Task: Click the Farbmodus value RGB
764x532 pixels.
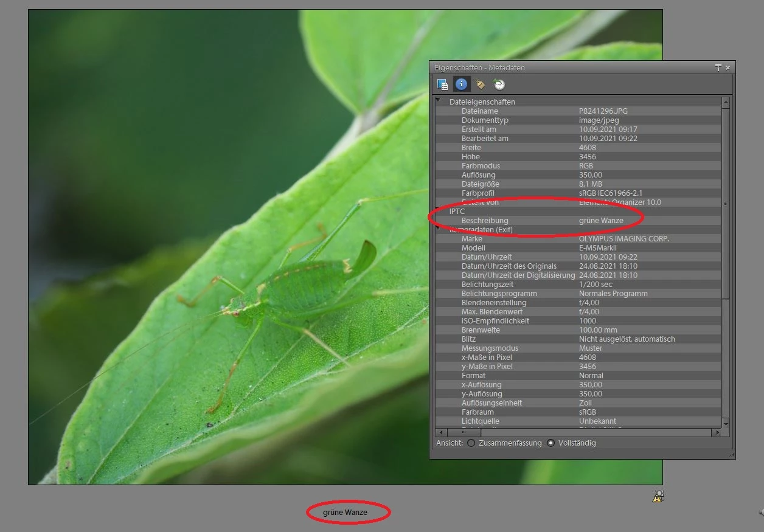Action: 586,165
